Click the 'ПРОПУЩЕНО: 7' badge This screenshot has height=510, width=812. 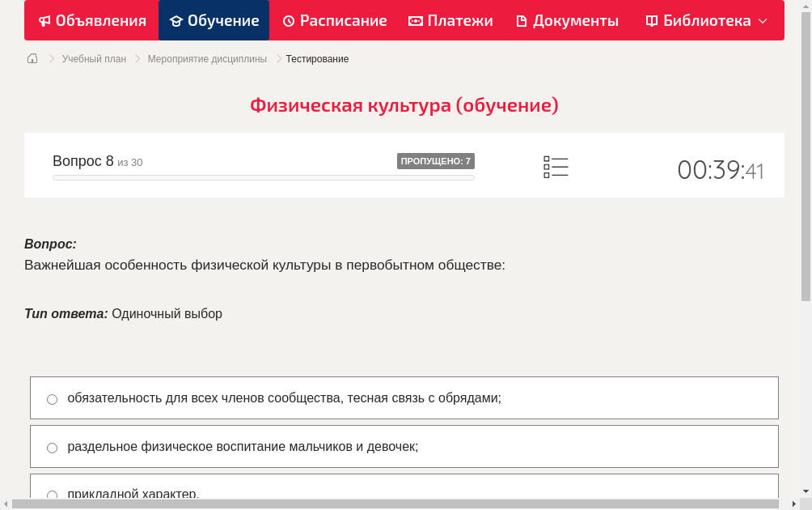click(x=437, y=160)
